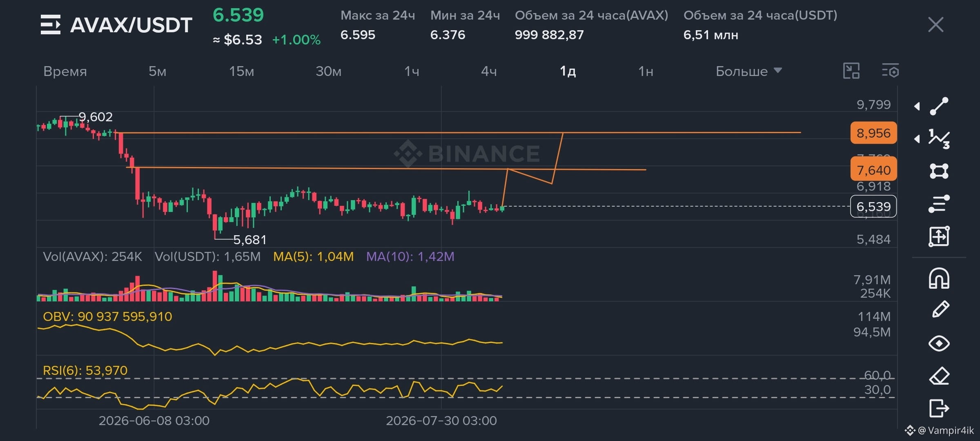The image size is (980, 441).
Task: Close the fullscreen chart with X
Action: pos(935,24)
